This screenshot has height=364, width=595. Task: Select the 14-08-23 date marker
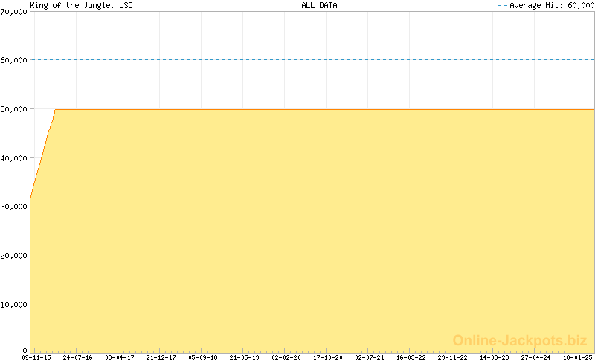[494, 357]
